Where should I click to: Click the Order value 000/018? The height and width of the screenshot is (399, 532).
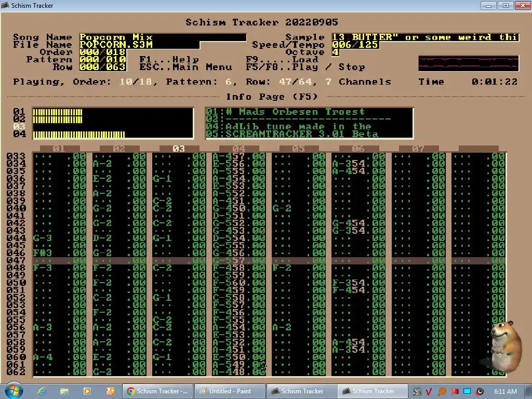click(103, 52)
